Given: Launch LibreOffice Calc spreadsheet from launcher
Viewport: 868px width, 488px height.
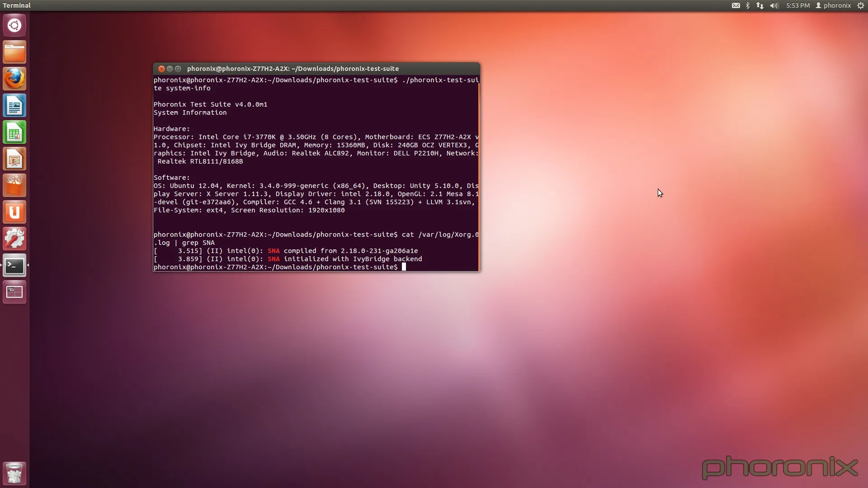Looking at the screenshot, I should [x=14, y=132].
